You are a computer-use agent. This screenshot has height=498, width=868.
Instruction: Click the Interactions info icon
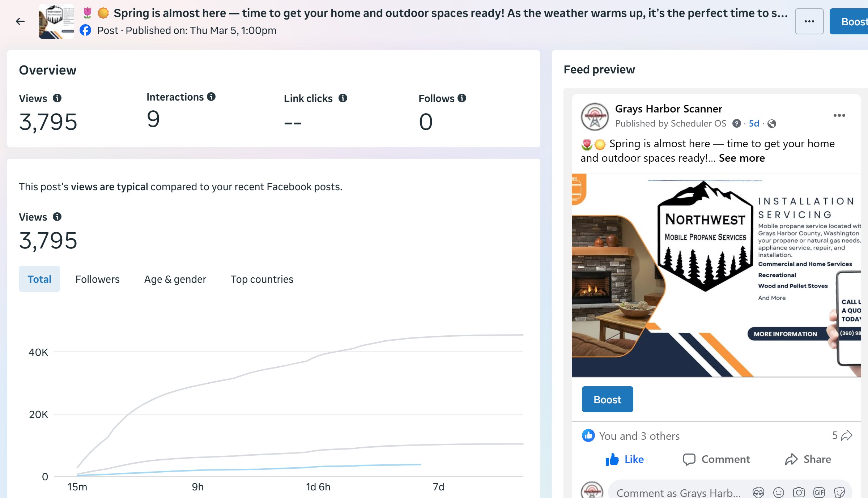pyautogui.click(x=211, y=97)
